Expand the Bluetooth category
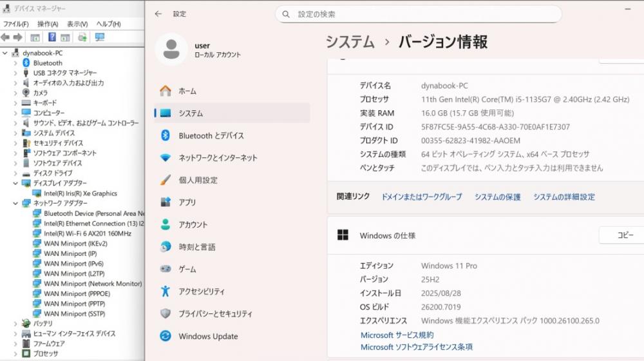This screenshot has height=361, width=644. pyautogui.click(x=15, y=63)
